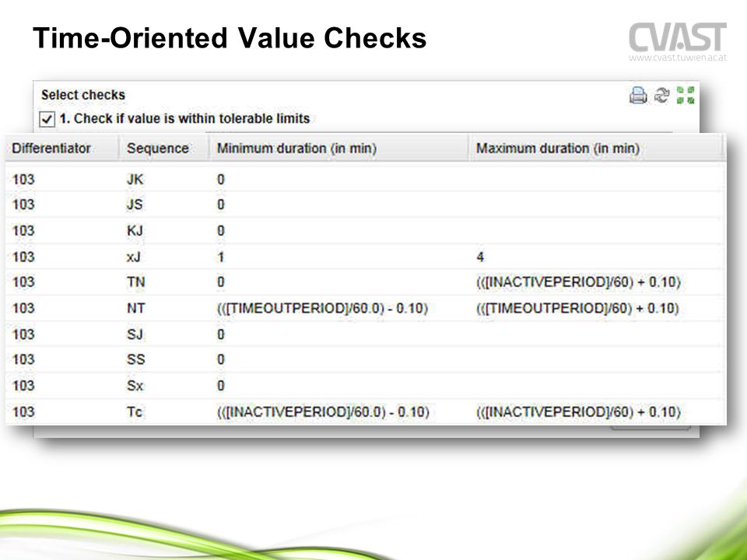The image size is (747, 560).
Task: Click the 'Time-Oriented Value Checks' slide title
Action: [230, 37]
